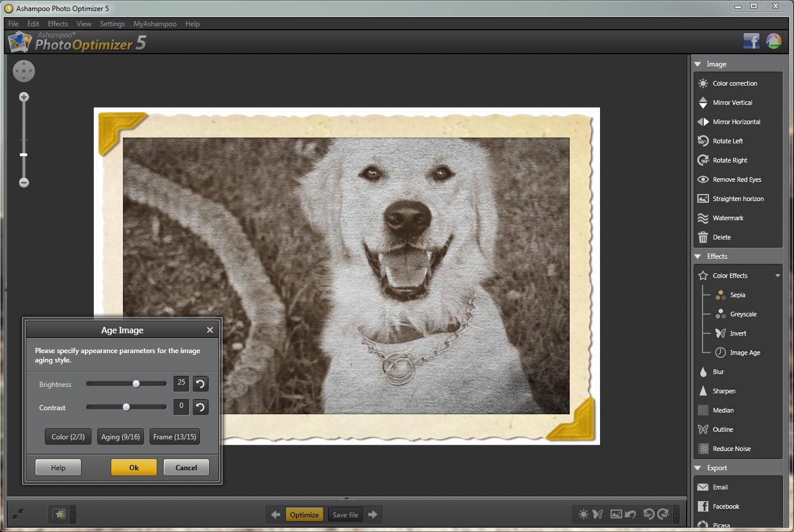Open Facebook icon in top header
Image resolution: width=794 pixels, height=532 pixels.
click(751, 41)
